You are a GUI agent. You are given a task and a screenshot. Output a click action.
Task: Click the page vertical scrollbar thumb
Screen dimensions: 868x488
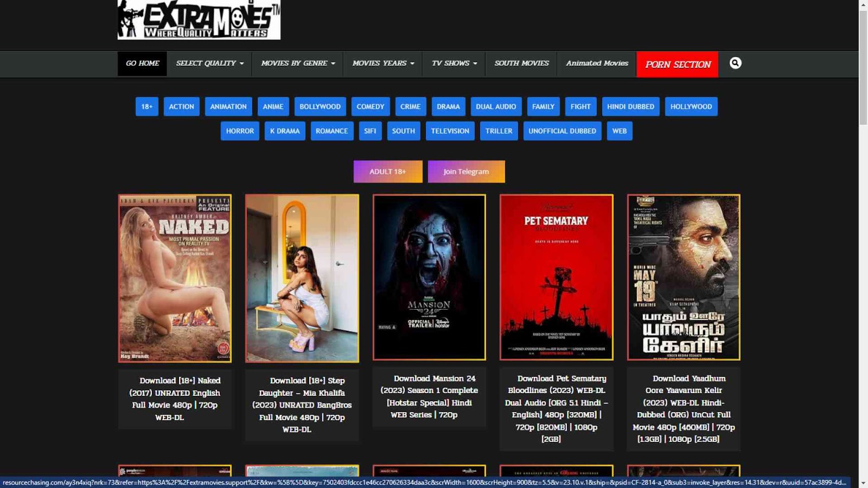[x=863, y=67]
